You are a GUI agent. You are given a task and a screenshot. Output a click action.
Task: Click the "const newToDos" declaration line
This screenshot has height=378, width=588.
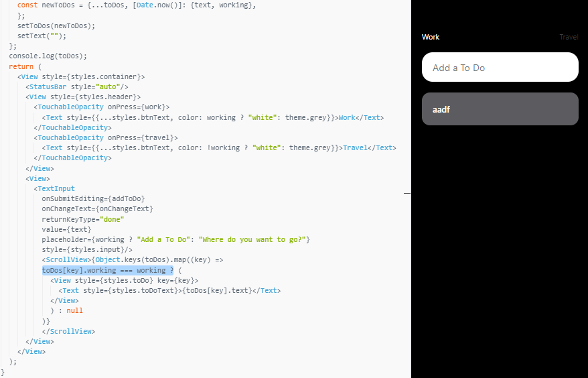pyautogui.click(x=137, y=5)
